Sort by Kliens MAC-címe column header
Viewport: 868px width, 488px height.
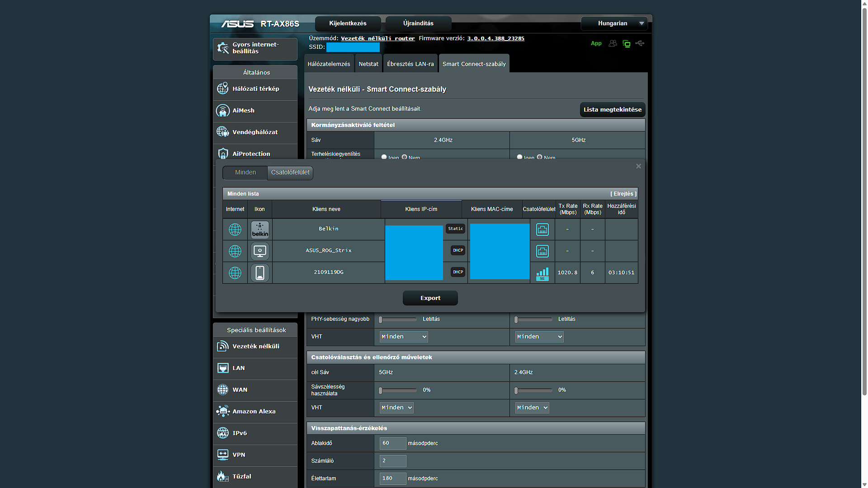[x=492, y=209]
